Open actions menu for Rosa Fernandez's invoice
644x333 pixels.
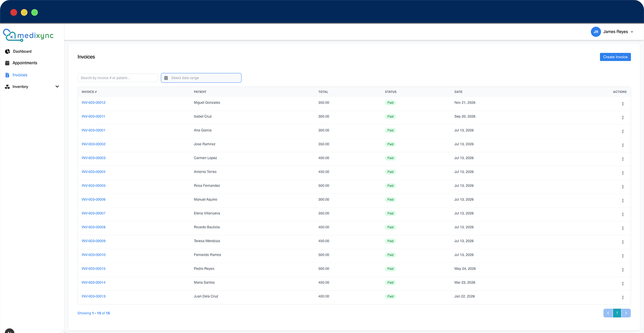tap(622, 187)
